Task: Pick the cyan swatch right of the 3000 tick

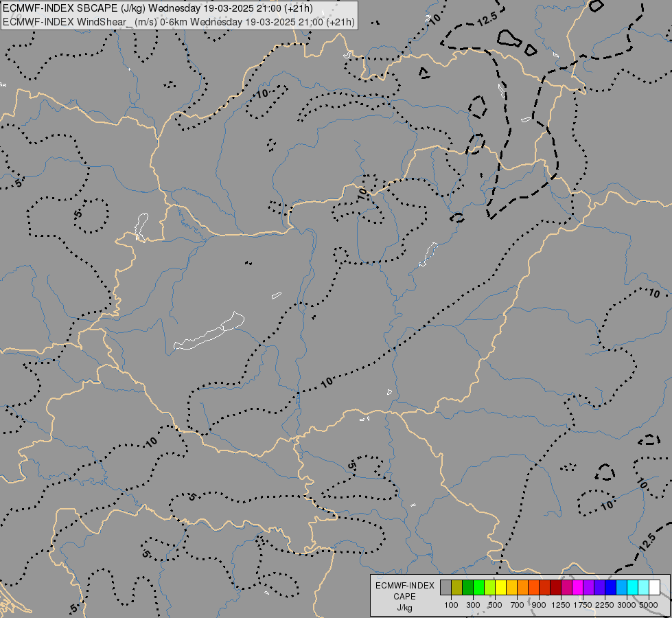Action: [633, 587]
